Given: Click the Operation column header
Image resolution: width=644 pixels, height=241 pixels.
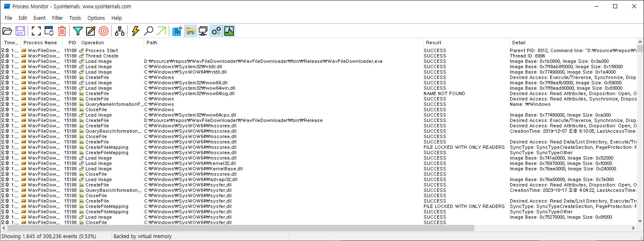Looking at the screenshot, I should tap(111, 43).
